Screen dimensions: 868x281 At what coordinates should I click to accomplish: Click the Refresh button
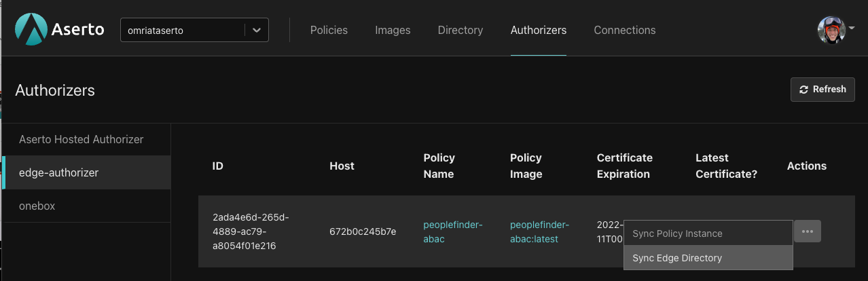(x=822, y=90)
